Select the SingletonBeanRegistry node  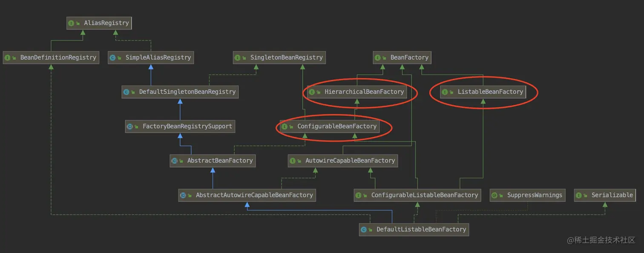click(x=279, y=57)
